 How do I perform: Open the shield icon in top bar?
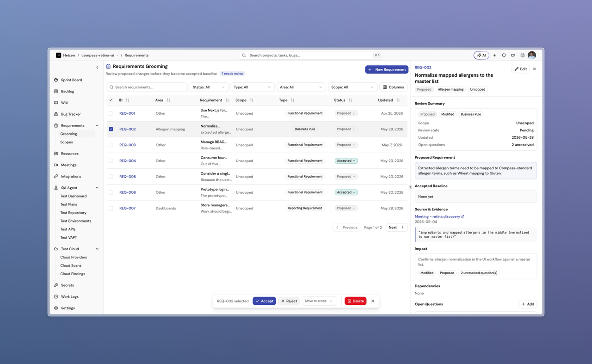tap(504, 55)
